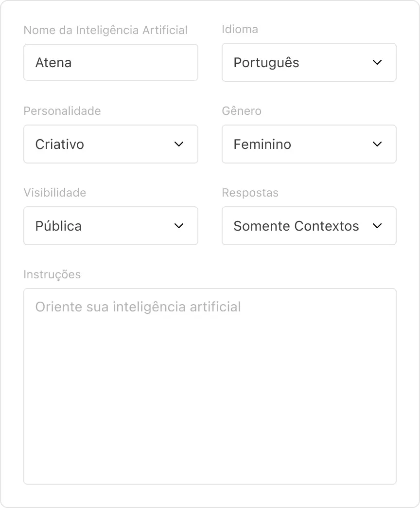Viewport: 420px width, 508px height.
Task: Click the 'Oriente sua inteligência artificial' placeholder text
Action: point(138,307)
